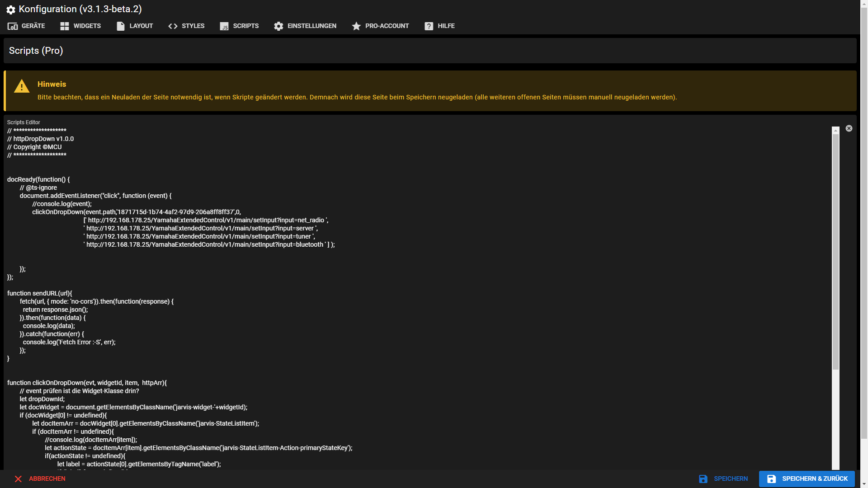Click the editor scrollbar up arrow
The width and height of the screenshot is (868, 488).
835,130
